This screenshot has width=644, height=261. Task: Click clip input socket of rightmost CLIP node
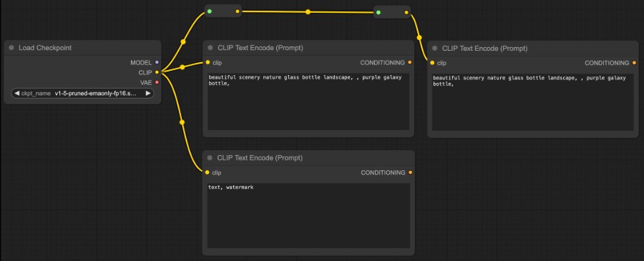432,63
